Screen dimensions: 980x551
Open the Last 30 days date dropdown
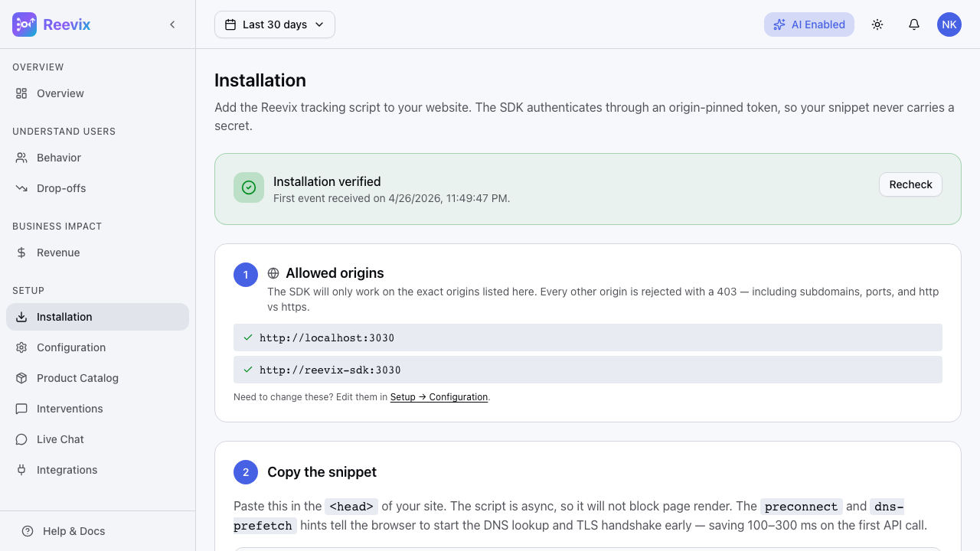274,24
